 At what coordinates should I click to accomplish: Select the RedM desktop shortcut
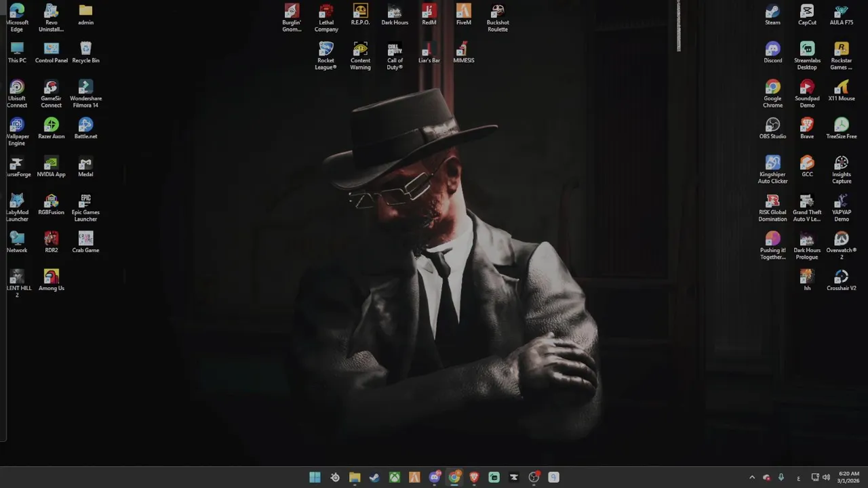tap(429, 15)
